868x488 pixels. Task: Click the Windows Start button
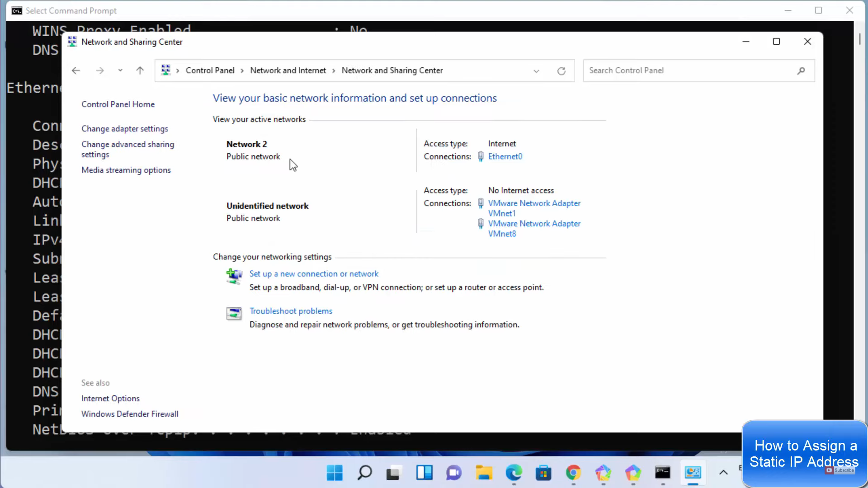[x=335, y=473]
